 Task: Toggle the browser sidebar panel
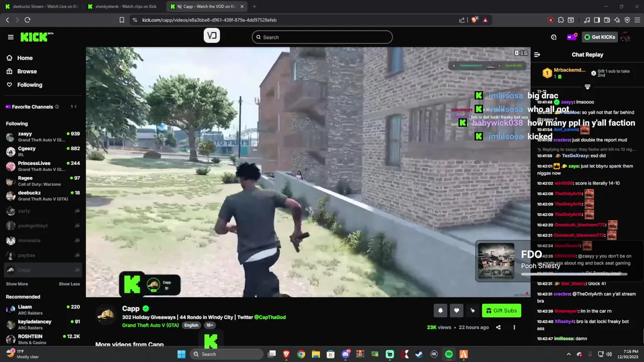597,20
